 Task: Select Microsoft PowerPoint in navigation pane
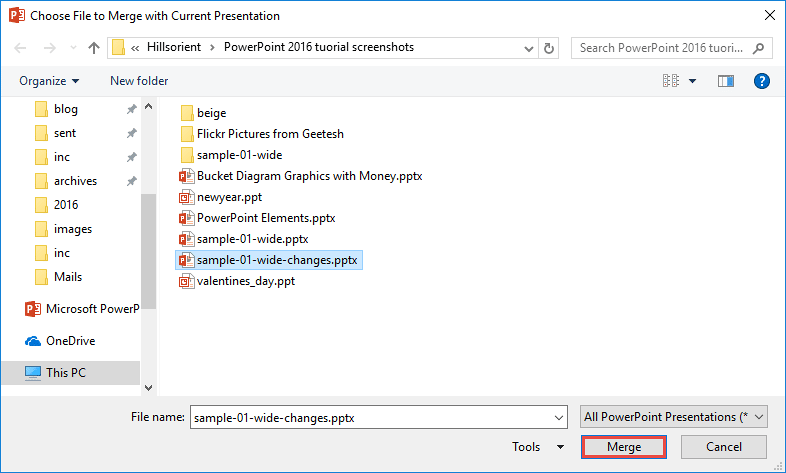[x=82, y=309]
